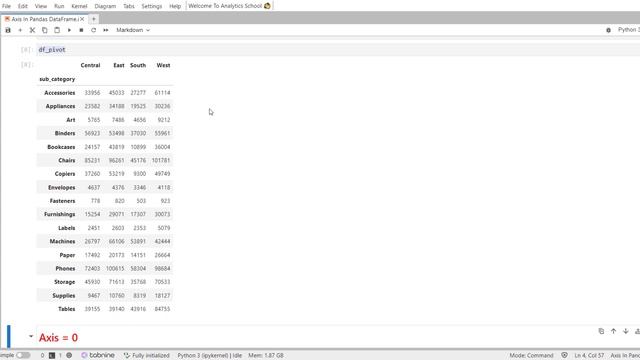The height and width of the screenshot is (360, 640).
Task: Close the Axis In Pandas DataFrame tab
Action: [82, 19]
